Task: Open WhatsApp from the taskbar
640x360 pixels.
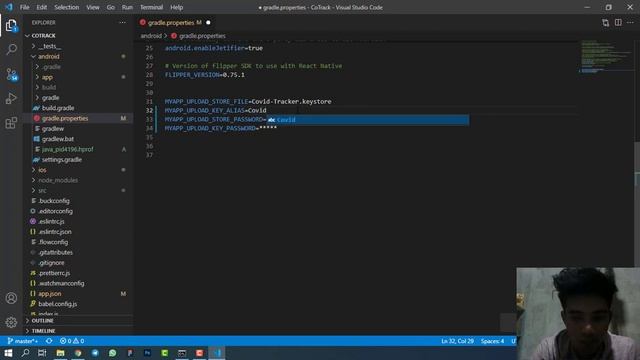Action: [113, 353]
